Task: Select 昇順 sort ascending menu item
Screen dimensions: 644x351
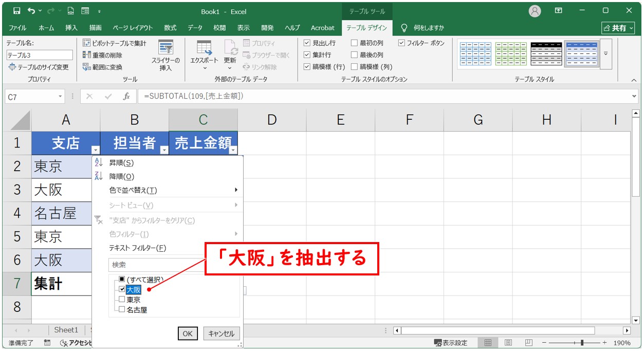Action: click(x=121, y=163)
